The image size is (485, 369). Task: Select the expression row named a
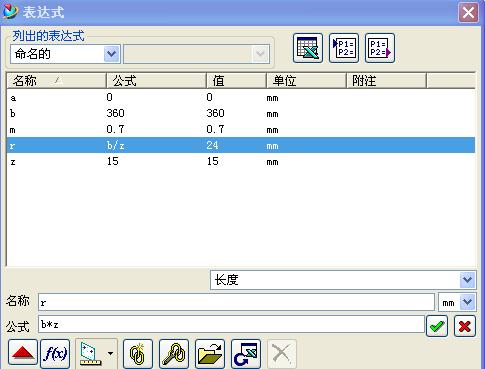[x=241, y=97]
